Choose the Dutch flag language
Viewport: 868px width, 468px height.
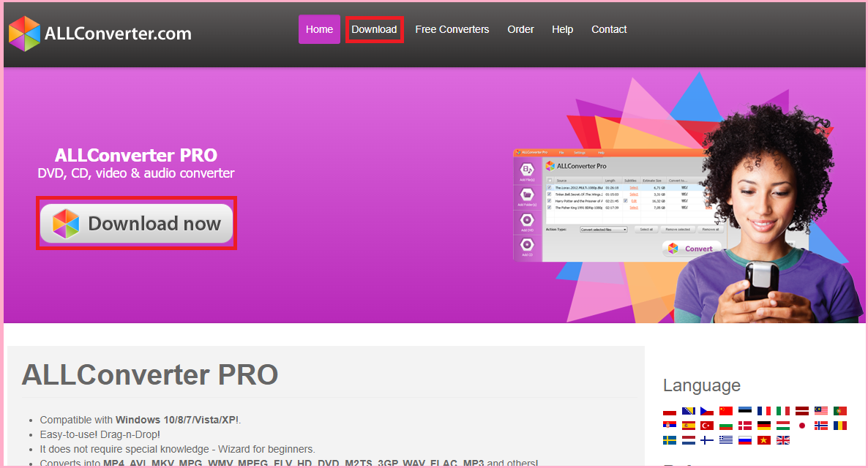click(x=689, y=440)
